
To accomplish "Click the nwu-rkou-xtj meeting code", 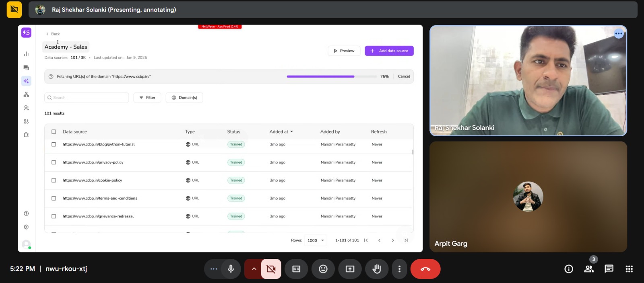I will pos(66,269).
